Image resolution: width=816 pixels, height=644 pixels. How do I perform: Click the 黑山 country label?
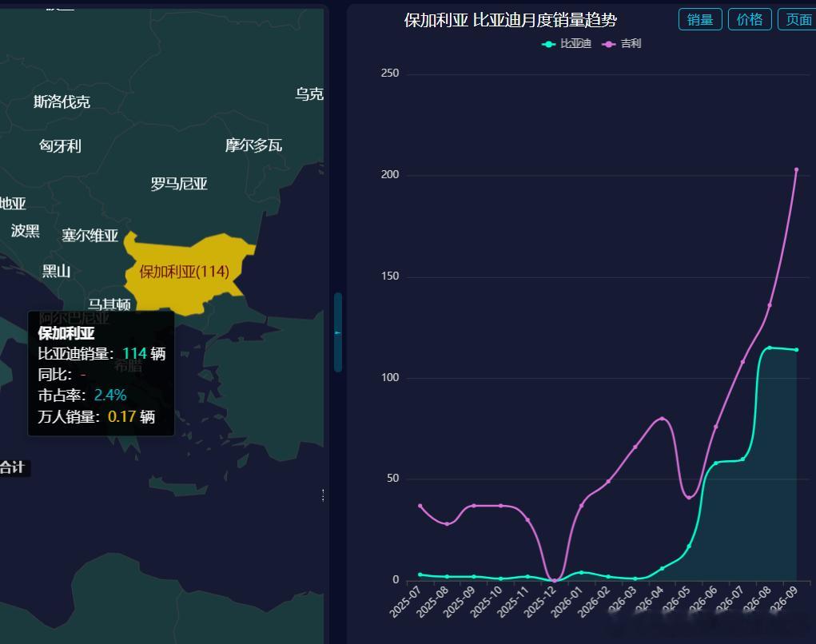point(56,271)
